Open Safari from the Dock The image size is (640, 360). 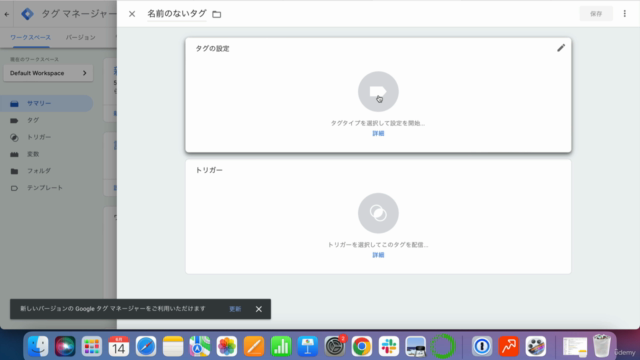[146, 347]
